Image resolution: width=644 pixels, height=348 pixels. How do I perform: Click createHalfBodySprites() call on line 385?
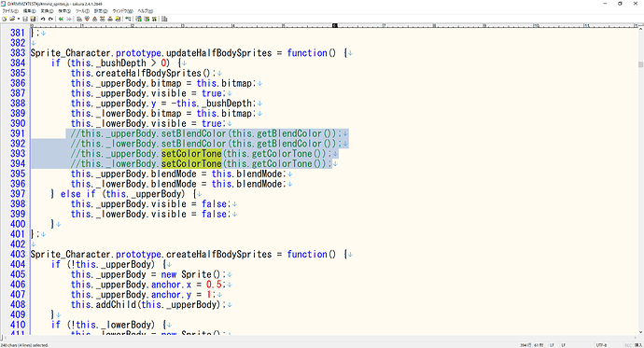coord(153,73)
